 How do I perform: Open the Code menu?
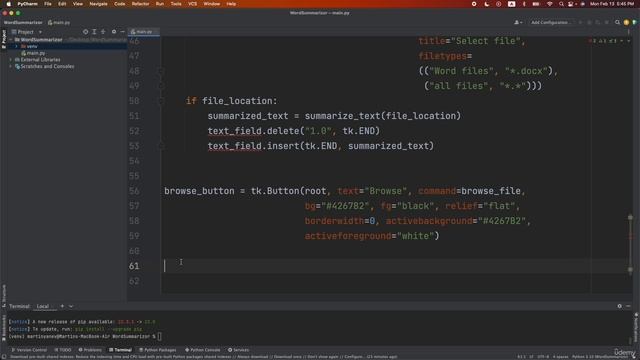coord(120,4)
